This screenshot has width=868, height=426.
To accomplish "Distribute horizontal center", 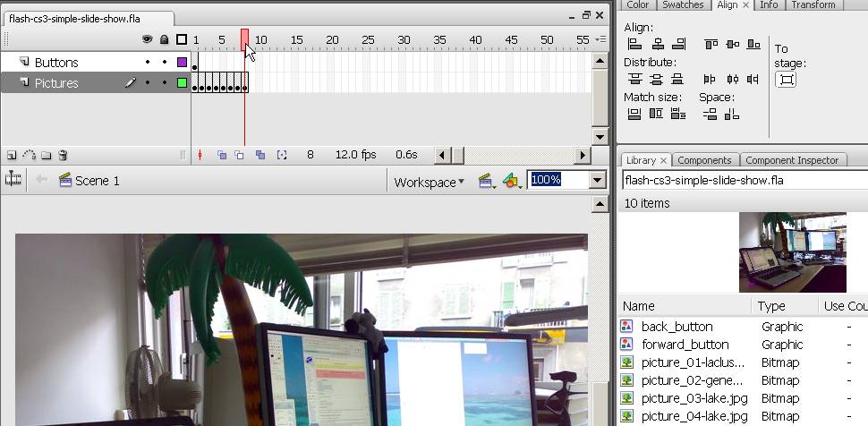I will click(x=732, y=80).
